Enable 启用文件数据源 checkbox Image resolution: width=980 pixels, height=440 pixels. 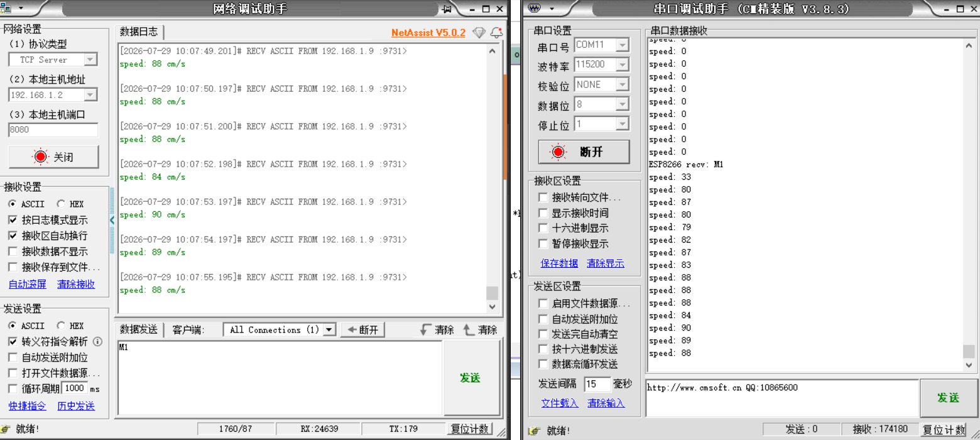pos(543,304)
